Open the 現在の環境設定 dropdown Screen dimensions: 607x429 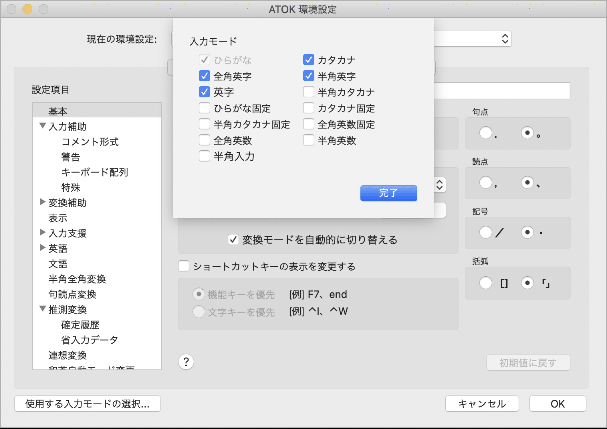coord(504,39)
